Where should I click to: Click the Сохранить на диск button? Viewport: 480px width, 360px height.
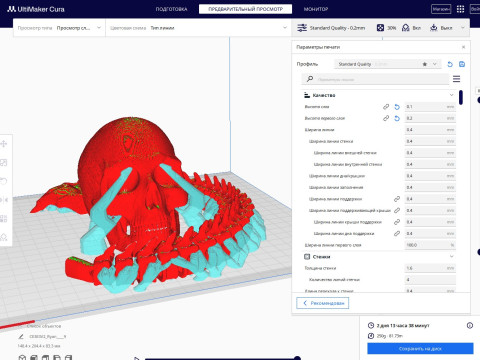click(x=420, y=349)
